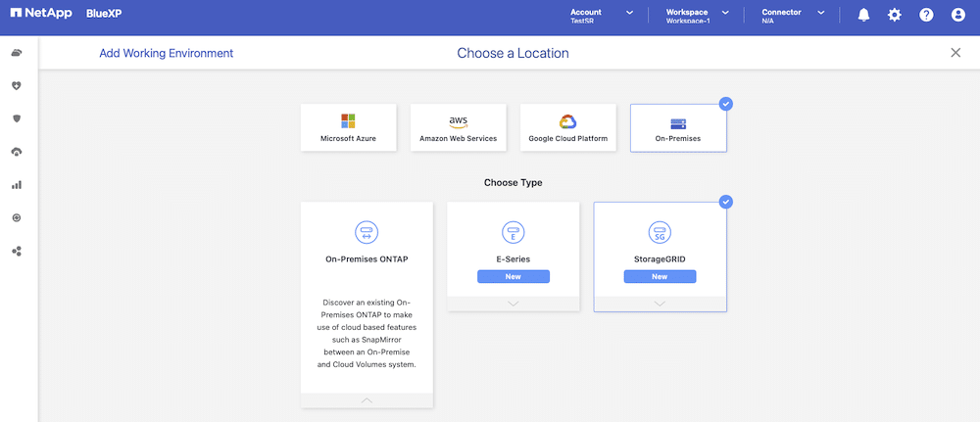Click the Choose a Location title
980x422 pixels.
[x=514, y=53]
